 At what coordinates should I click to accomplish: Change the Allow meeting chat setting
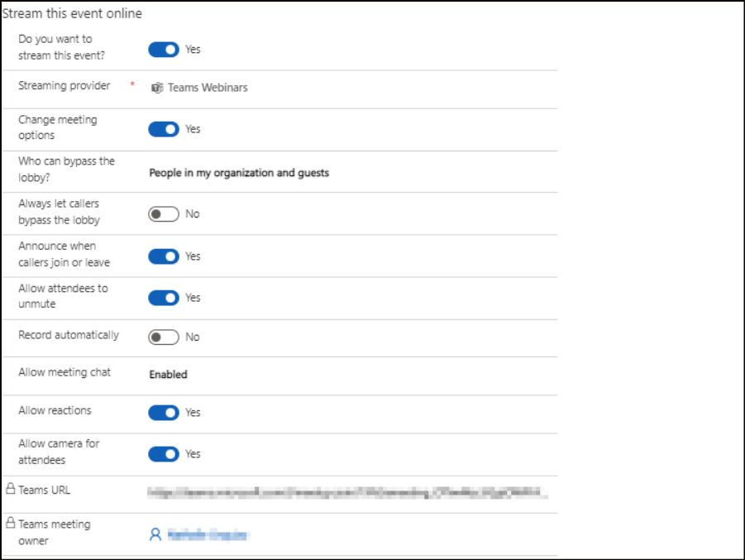[x=166, y=374]
